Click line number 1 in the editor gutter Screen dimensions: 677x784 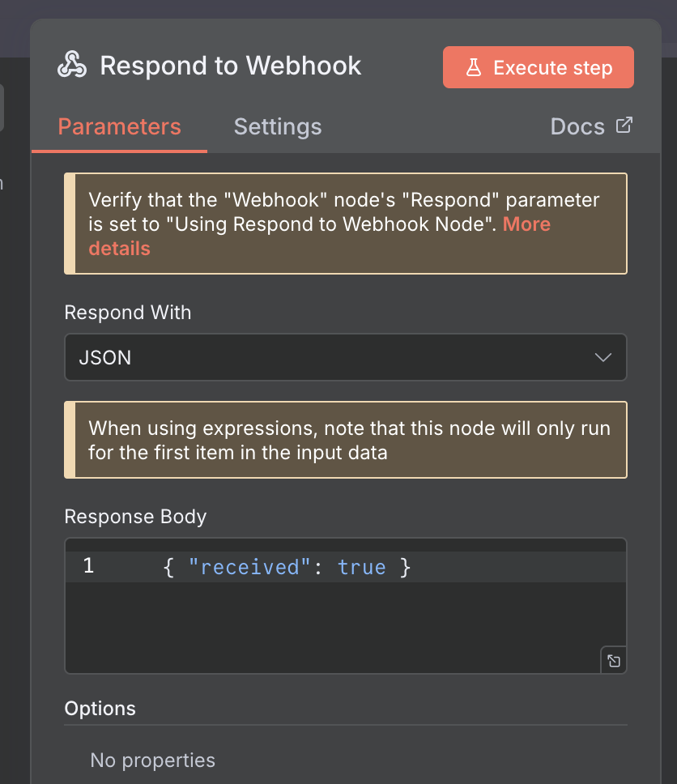click(x=88, y=566)
